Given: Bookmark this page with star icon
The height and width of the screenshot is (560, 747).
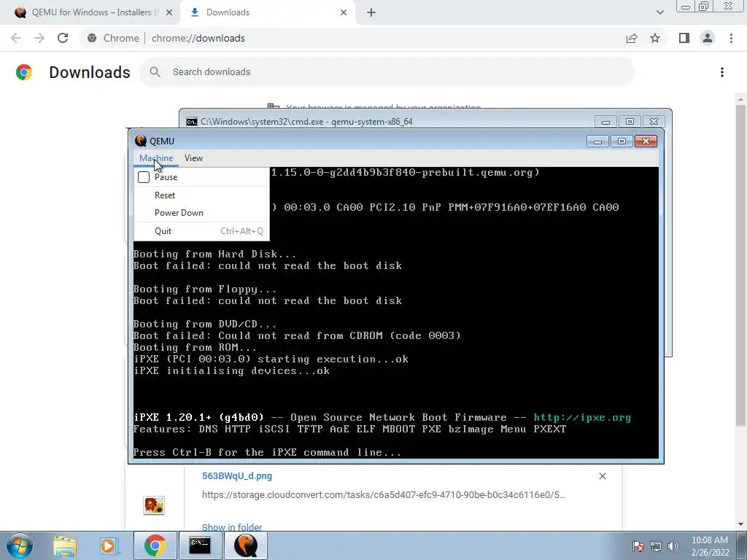Looking at the screenshot, I should tap(655, 38).
